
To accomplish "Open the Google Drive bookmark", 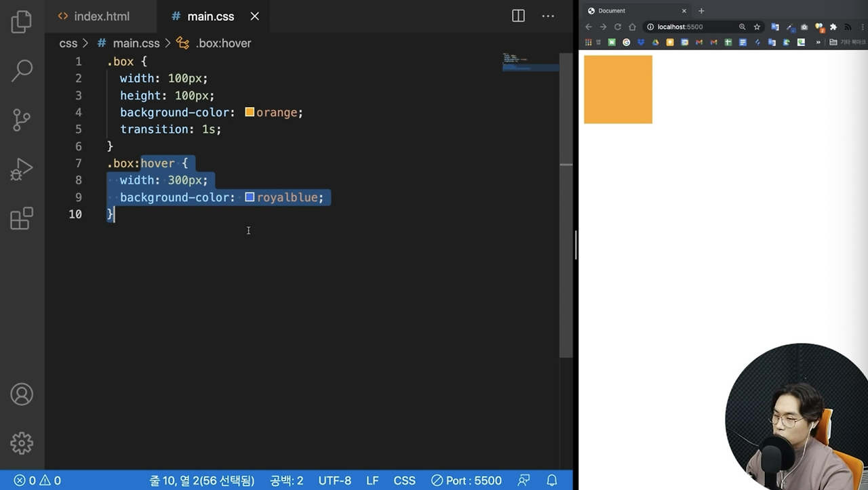I will point(655,42).
